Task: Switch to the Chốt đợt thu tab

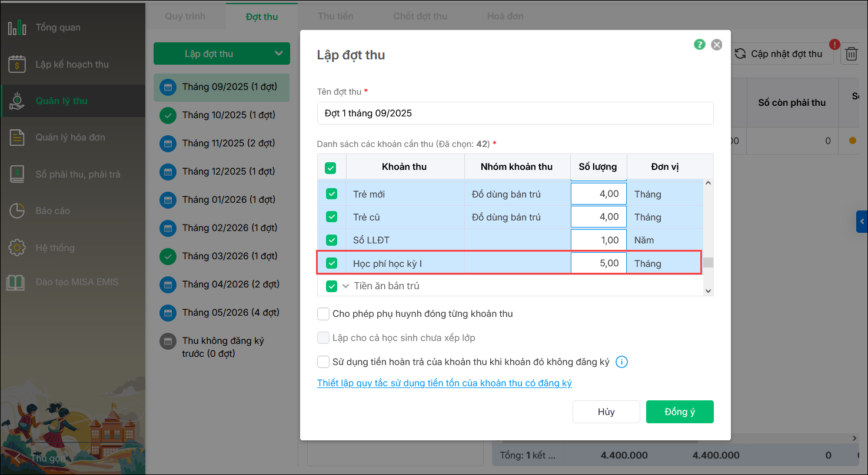Action: click(421, 16)
